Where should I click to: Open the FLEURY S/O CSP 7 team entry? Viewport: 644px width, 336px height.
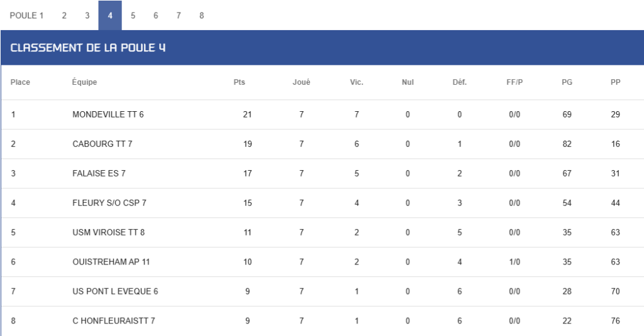(109, 203)
